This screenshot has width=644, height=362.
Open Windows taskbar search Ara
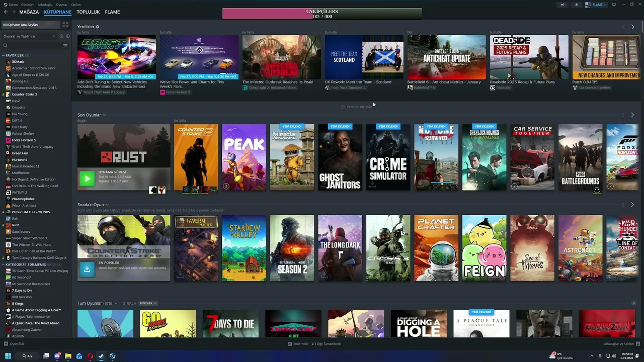click(27, 356)
